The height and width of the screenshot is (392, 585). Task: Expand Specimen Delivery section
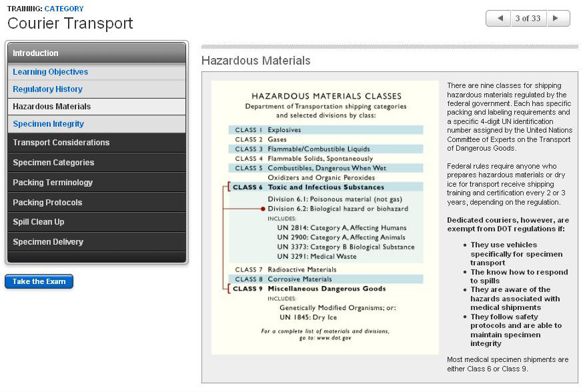[49, 242]
